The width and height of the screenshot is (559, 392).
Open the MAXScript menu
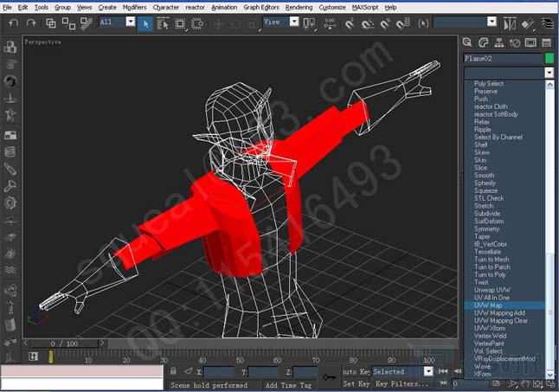pyautogui.click(x=365, y=7)
